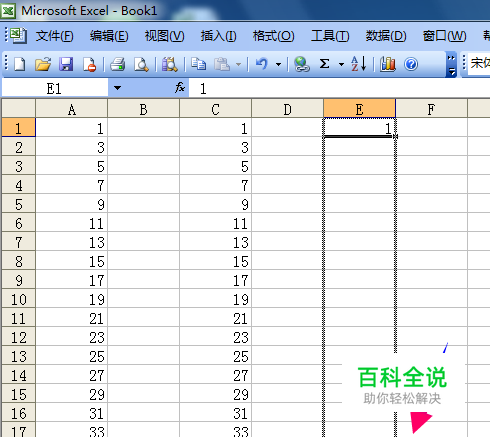Click the fx insert function icon

click(x=180, y=88)
